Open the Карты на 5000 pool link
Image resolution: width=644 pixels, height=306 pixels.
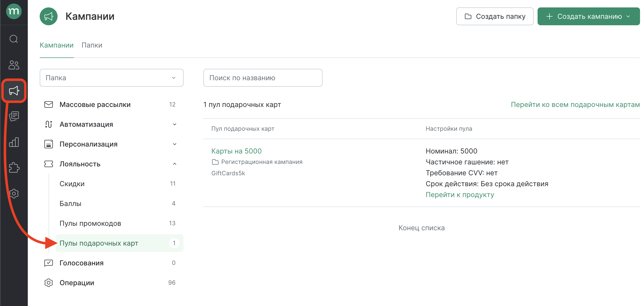(x=236, y=151)
